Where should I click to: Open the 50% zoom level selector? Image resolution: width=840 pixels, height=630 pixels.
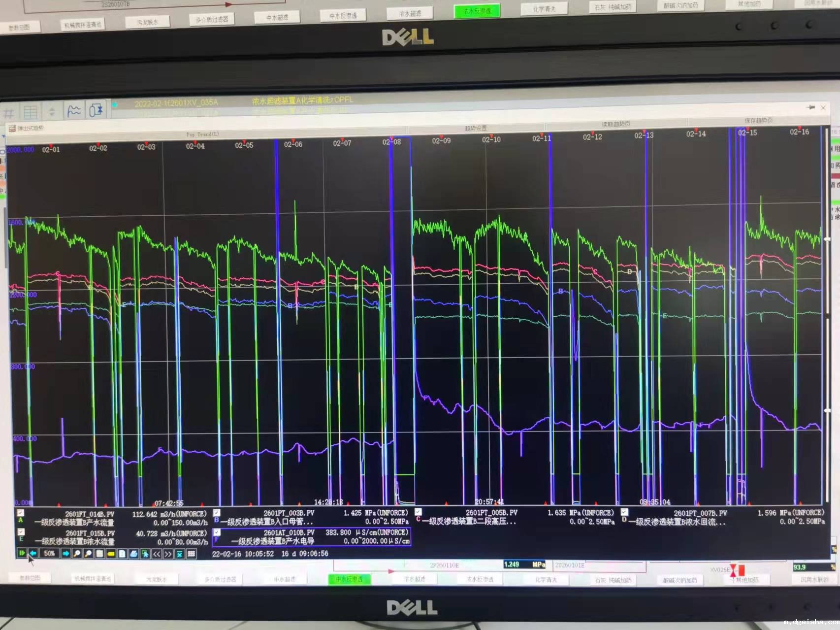(x=49, y=554)
